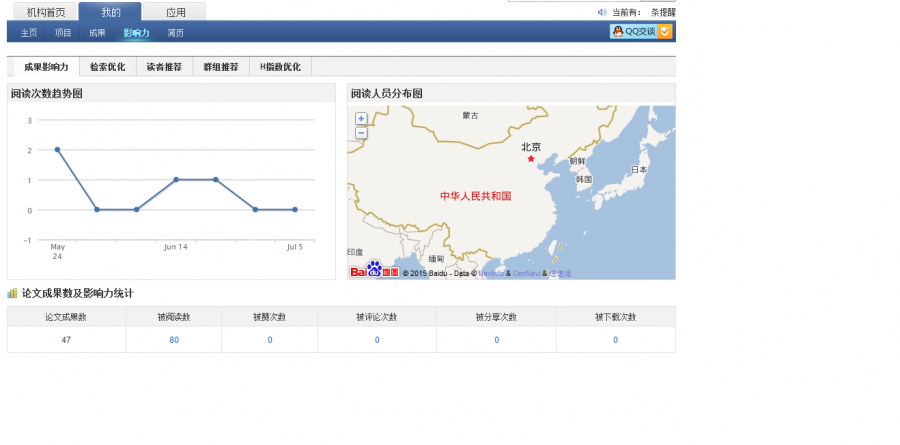Switch to 读者推荐 sub-tab
This screenshot has width=900, height=445.
164,67
